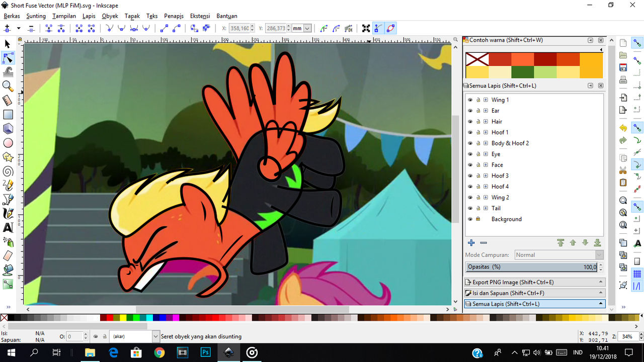Open Photoshop from the taskbar

click(x=205, y=352)
